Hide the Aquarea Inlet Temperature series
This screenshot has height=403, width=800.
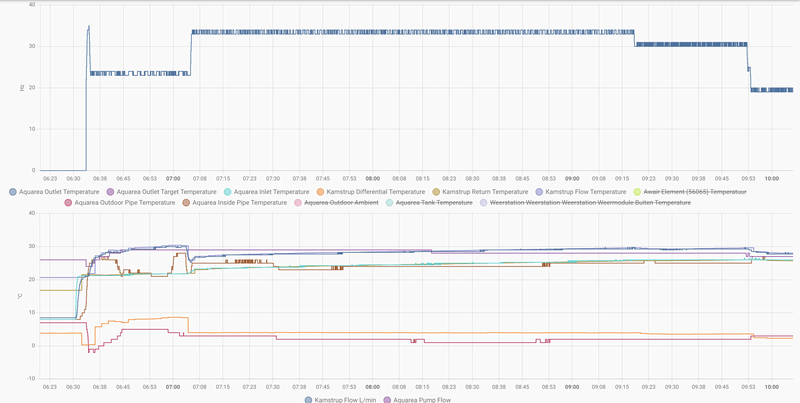point(267,192)
